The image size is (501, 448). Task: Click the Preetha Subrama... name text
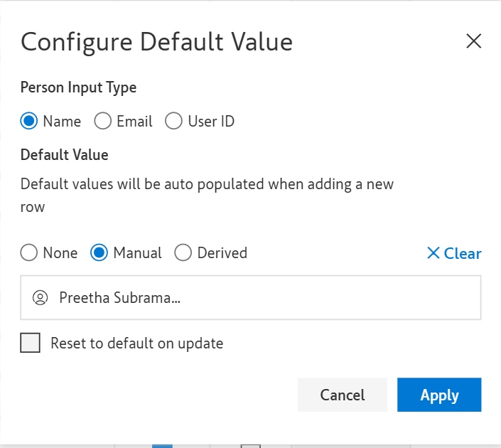[x=119, y=297]
